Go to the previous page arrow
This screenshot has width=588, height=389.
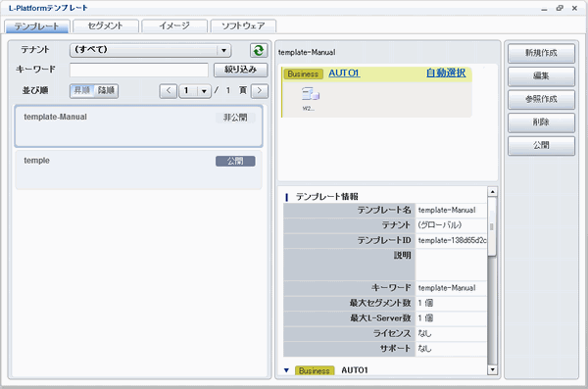click(x=169, y=91)
